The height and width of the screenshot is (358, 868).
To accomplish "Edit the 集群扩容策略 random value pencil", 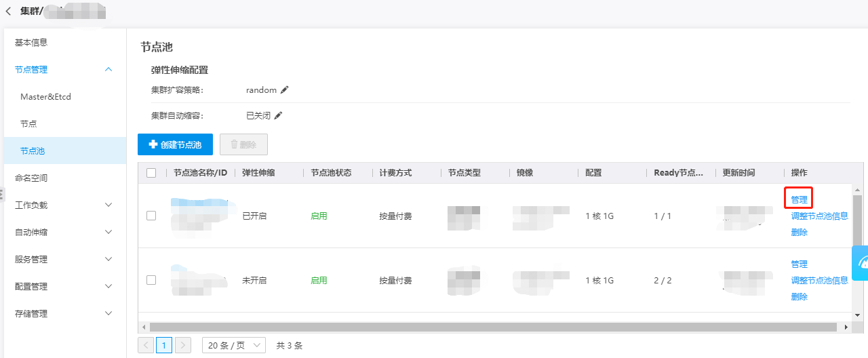I will (x=285, y=89).
